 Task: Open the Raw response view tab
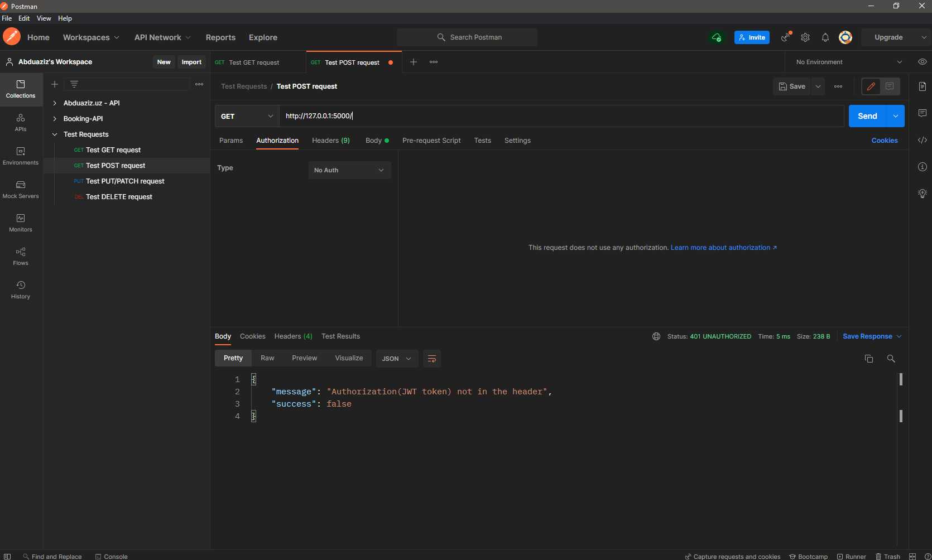267,358
